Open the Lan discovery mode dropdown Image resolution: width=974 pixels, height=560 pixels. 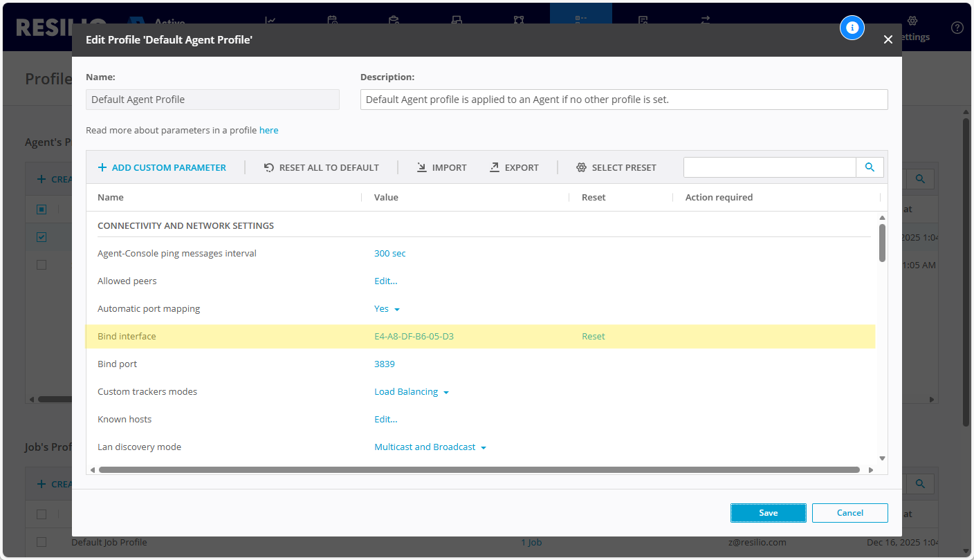pos(430,447)
